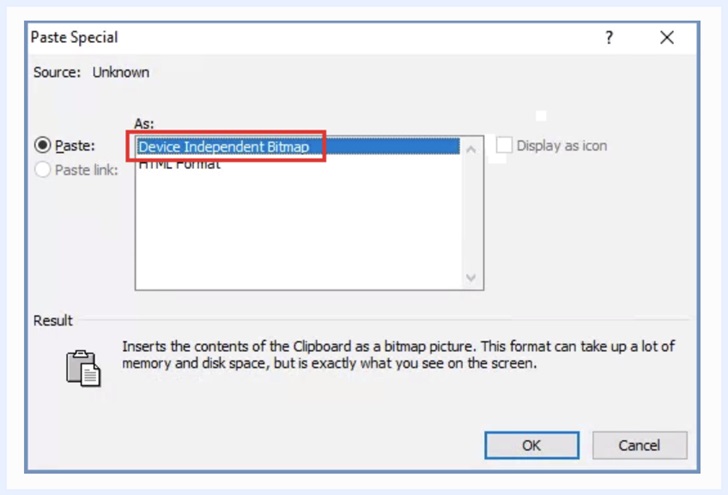Click the Result group label

coord(53,321)
